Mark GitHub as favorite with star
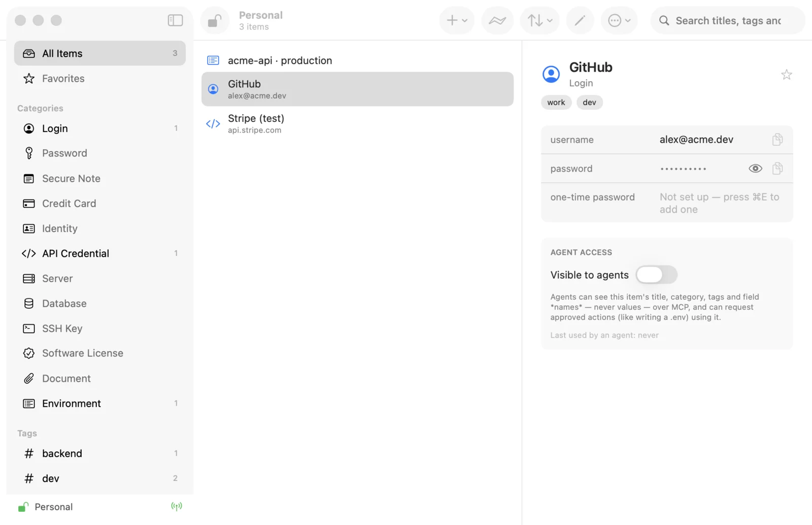The image size is (812, 525). click(x=787, y=75)
